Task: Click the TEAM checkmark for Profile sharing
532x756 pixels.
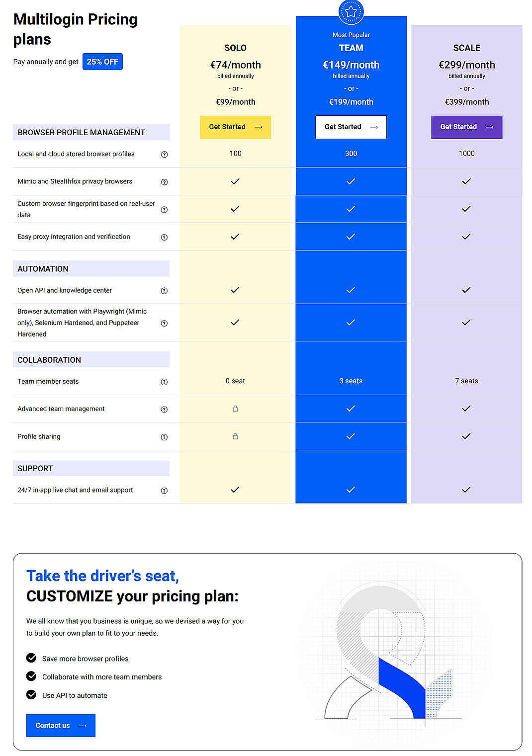Action: [x=351, y=436]
